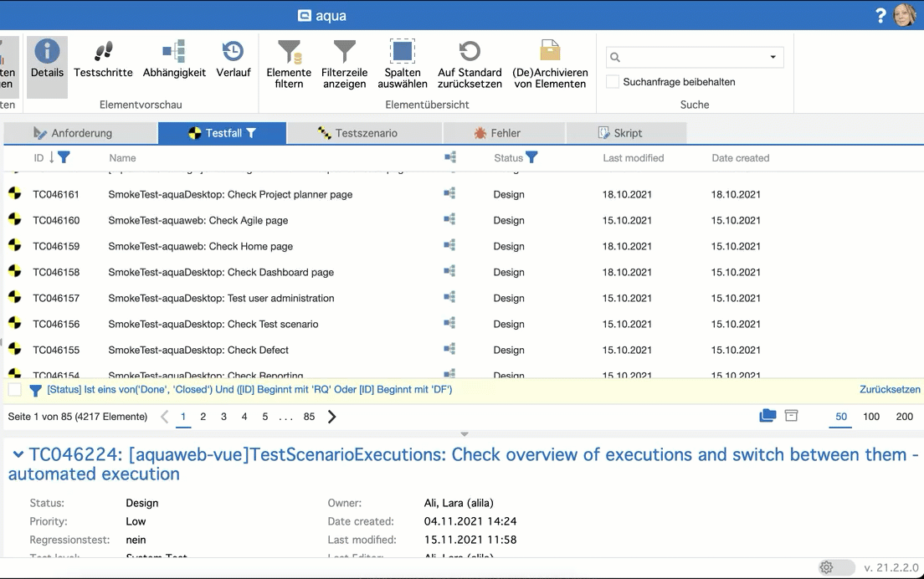Toggle the settings switch near version number

coord(836,568)
